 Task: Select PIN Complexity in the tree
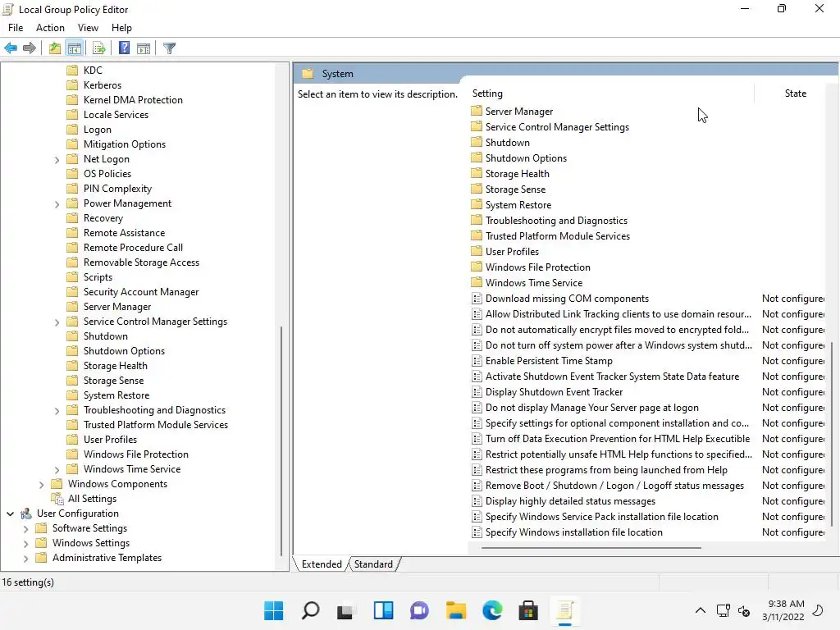tap(117, 188)
